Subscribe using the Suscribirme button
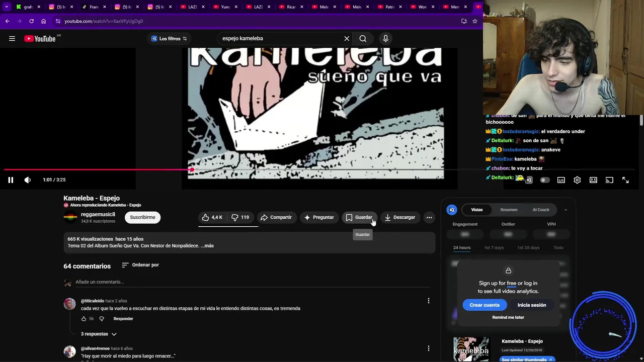644x362 pixels. (x=142, y=217)
